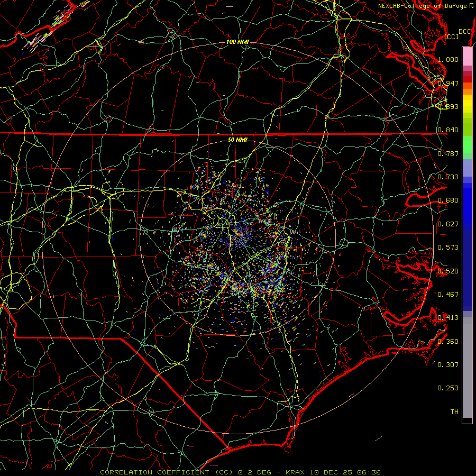Click the 100 NMI range ring label
476x476 pixels.
(x=237, y=42)
